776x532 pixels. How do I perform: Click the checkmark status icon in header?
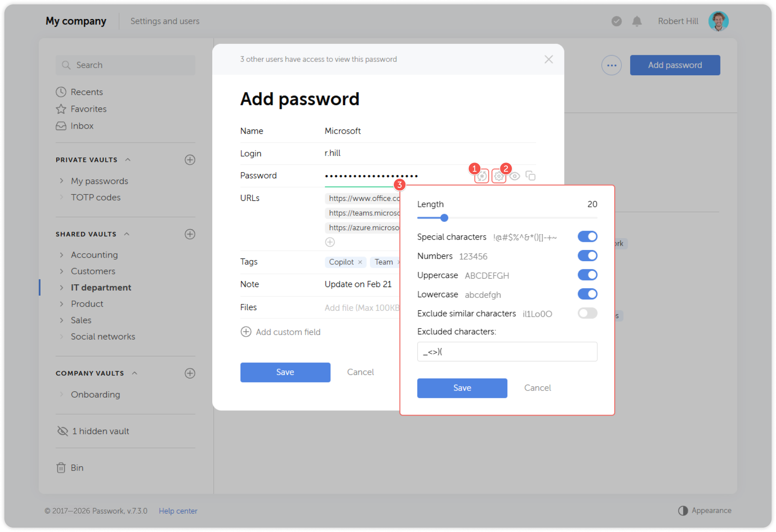pyautogui.click(x=616, y=21)
